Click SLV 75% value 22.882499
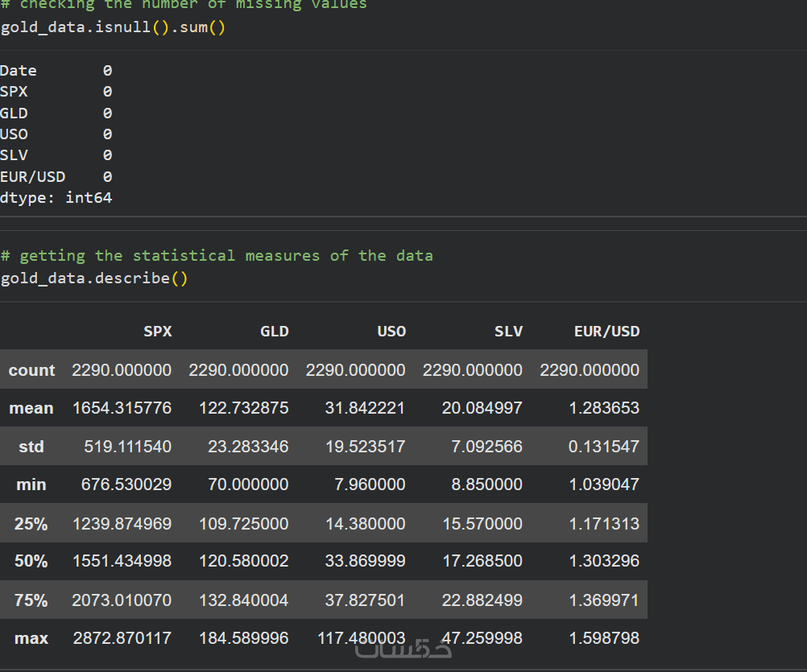The width and height of the screenshot is (807, 672). [482, 600]
